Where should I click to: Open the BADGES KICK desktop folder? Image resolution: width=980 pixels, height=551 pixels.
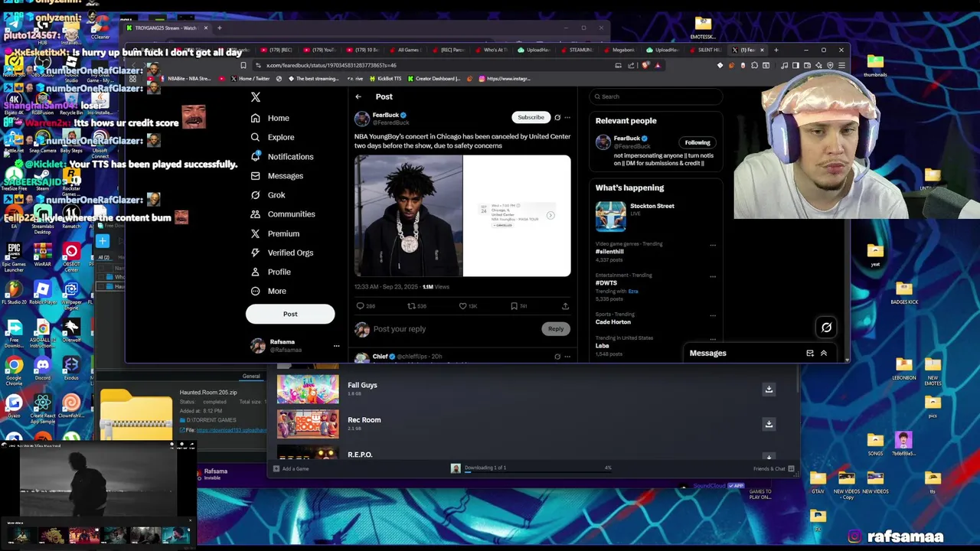coord(904,293)
